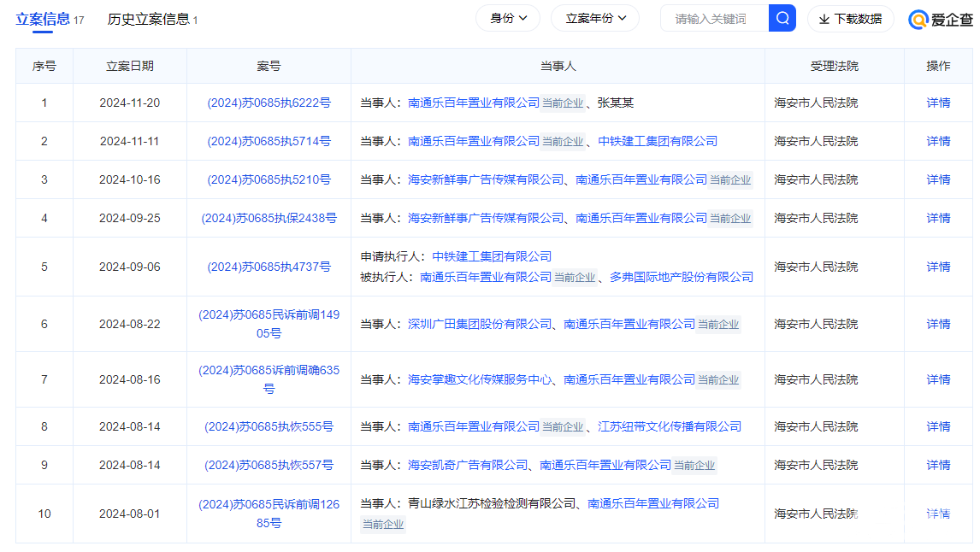The width and height of the screenshot is (980, 552).
Task: Click the 下载数据 button
Action: click(x=850, y=18)
